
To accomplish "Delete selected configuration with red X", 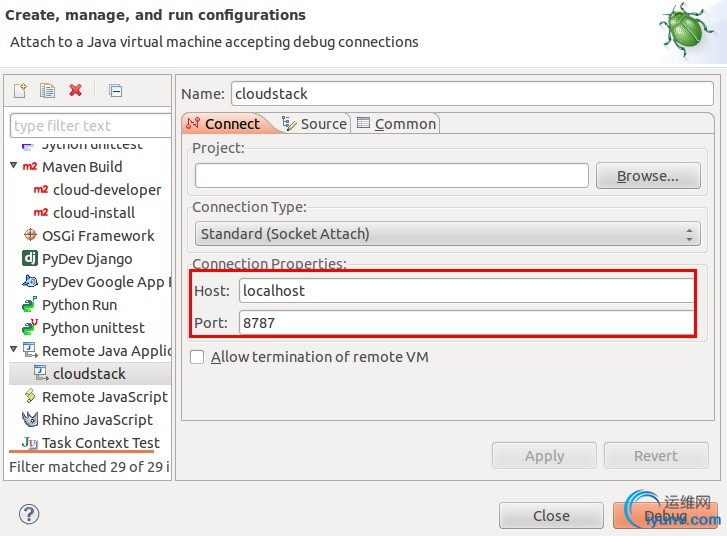I will click(75, 91).
